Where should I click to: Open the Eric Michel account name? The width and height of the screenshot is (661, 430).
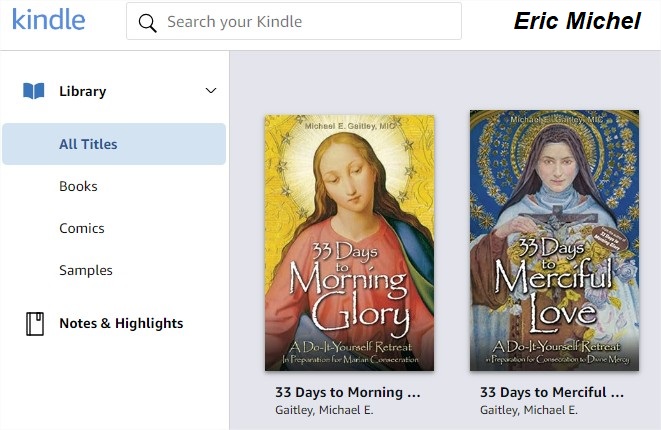(x=577, y=21)
